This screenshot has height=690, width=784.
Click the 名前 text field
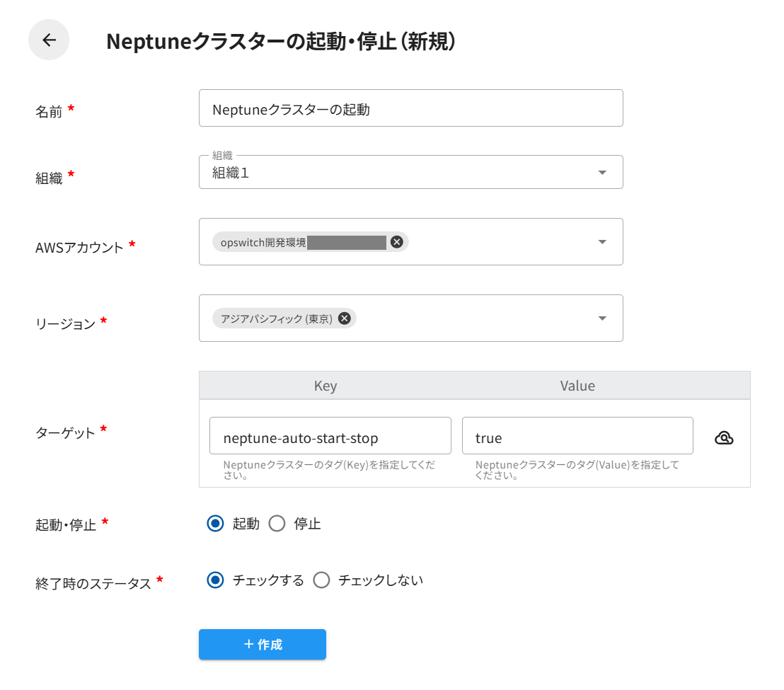(x=410, y=108)
